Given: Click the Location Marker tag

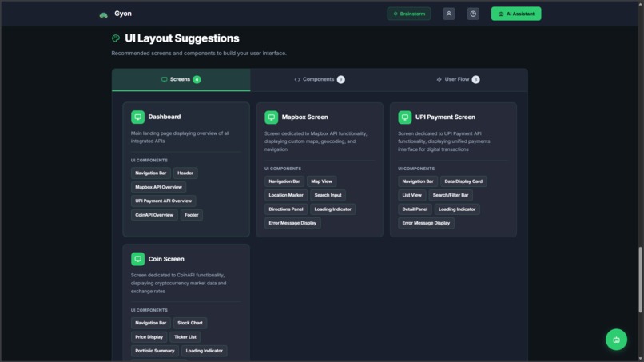Looking at the screenshot, I should [286, 195].
